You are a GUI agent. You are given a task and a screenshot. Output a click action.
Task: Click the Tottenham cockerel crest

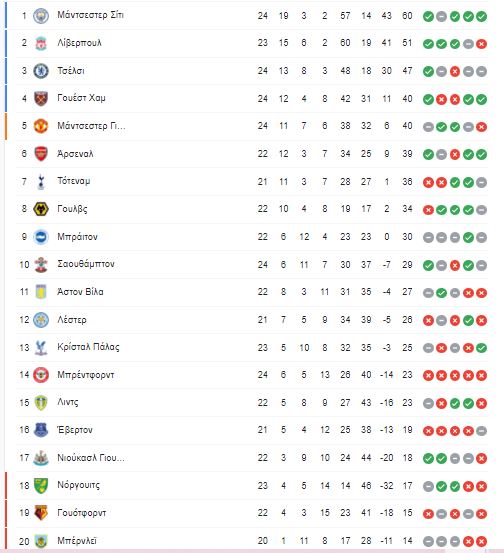[41, 181]
